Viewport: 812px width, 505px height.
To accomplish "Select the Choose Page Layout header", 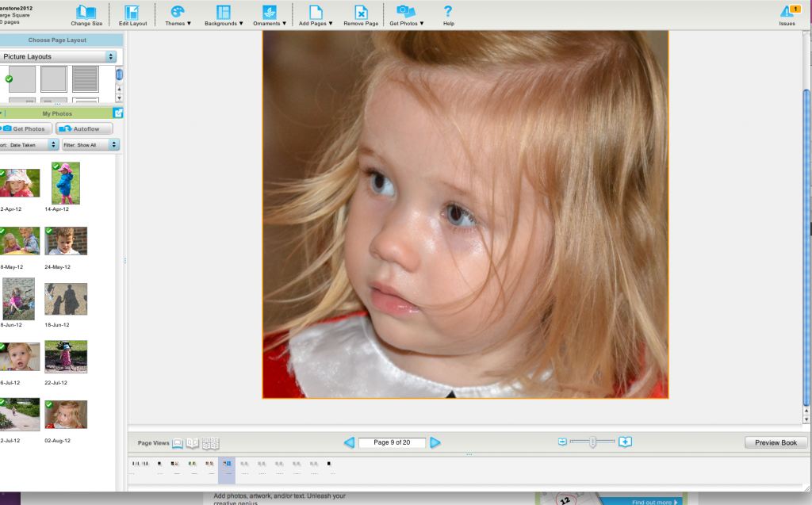I will pos(57,40).
